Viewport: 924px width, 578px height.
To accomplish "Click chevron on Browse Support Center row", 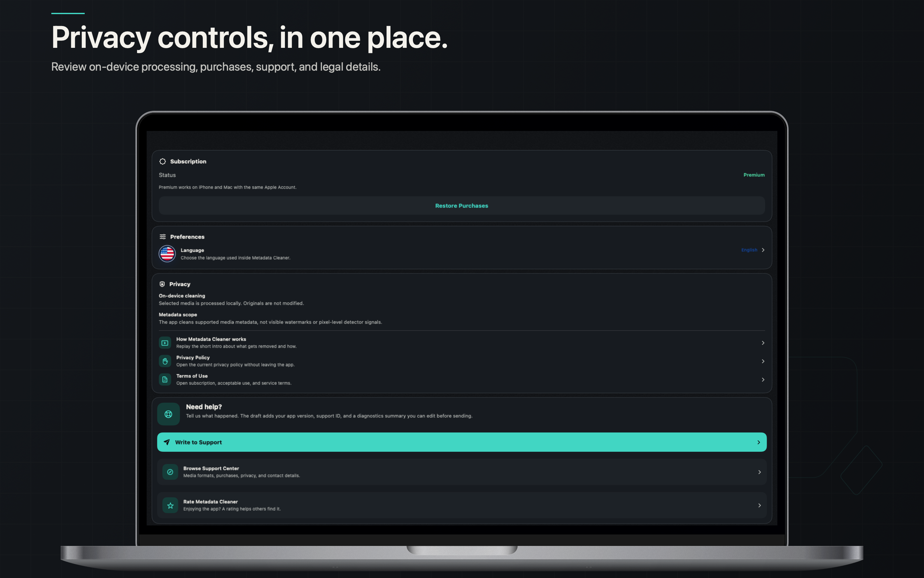I will 759,472.
